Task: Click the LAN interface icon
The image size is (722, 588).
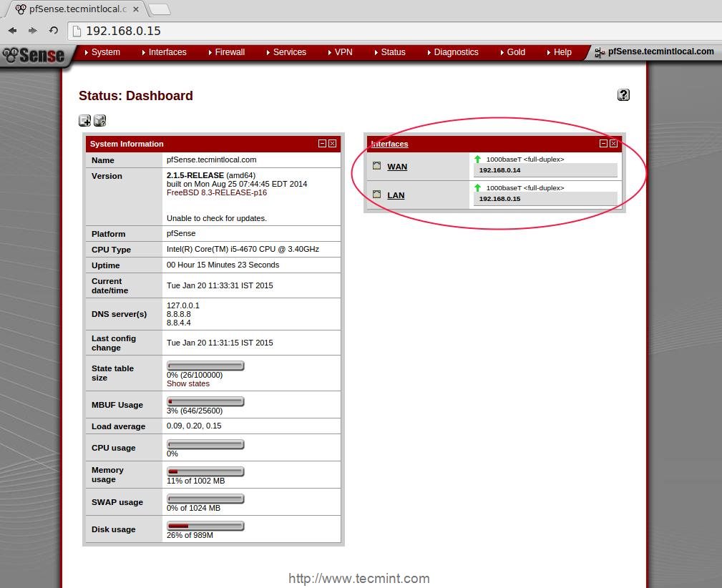Action: (x=376, y=195)
